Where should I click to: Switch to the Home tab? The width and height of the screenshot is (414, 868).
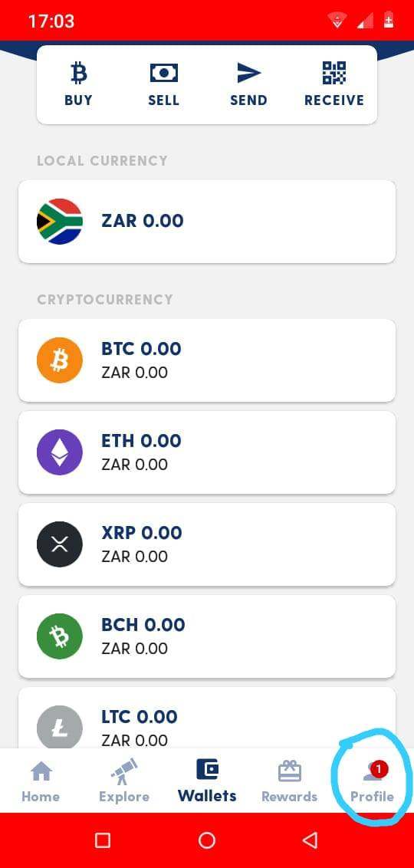click(x=41, y=781)
